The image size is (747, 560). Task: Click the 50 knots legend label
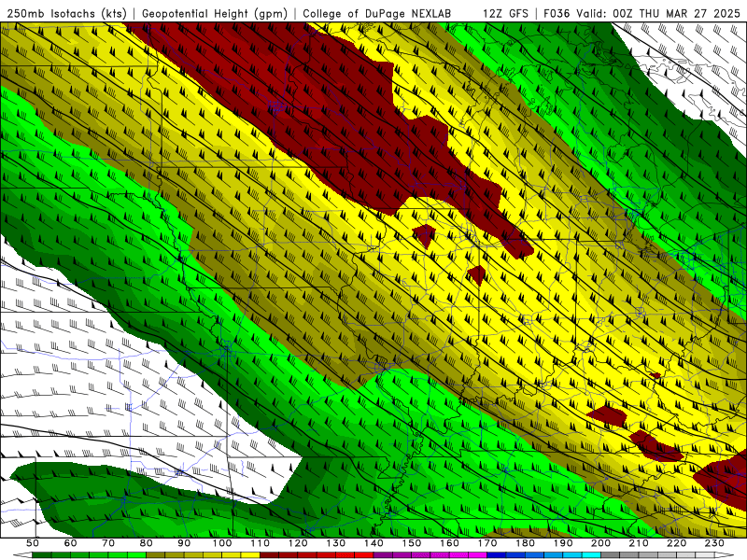point(33,543)
